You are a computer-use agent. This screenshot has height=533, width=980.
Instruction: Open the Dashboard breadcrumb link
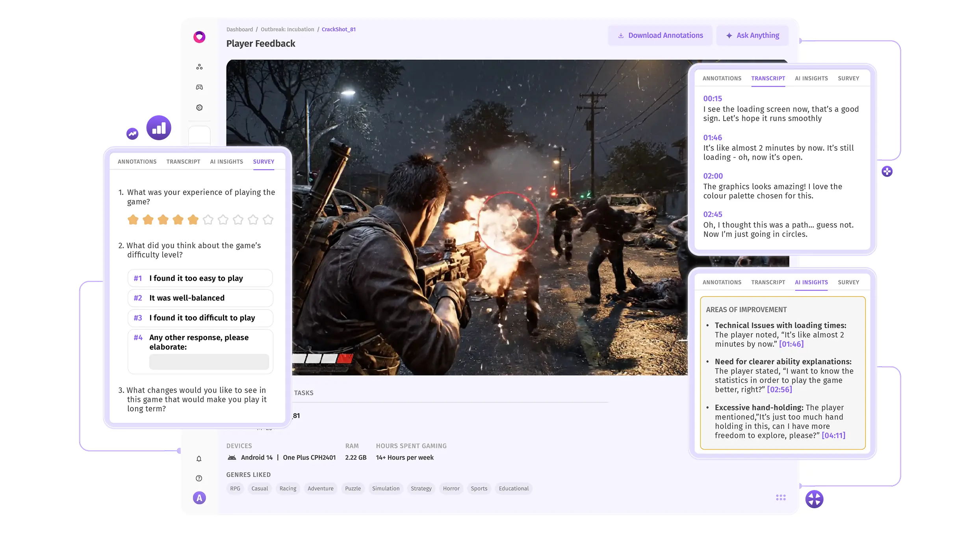[239, 29]
